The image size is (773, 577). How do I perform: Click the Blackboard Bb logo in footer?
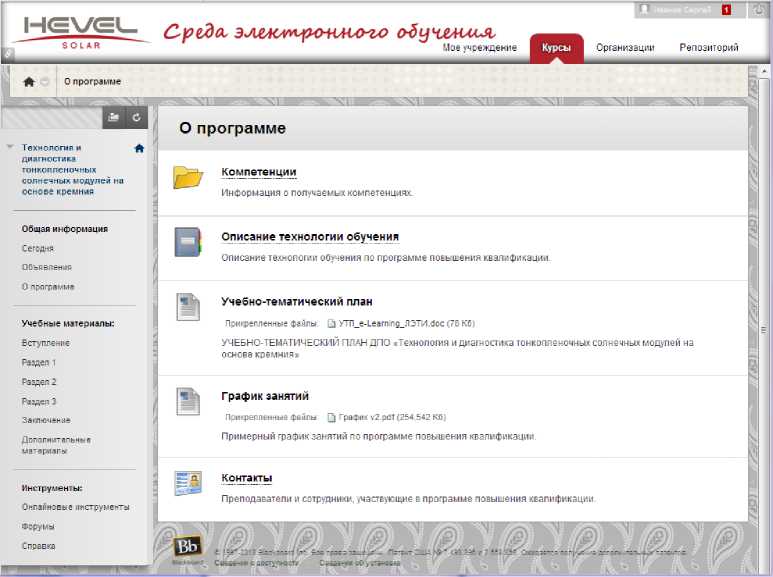[x=188, y=547]
